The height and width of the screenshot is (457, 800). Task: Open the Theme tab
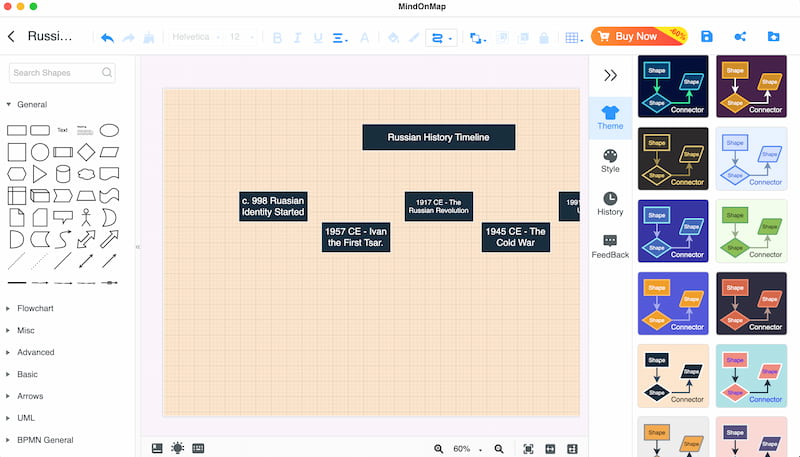pos(610,118)
